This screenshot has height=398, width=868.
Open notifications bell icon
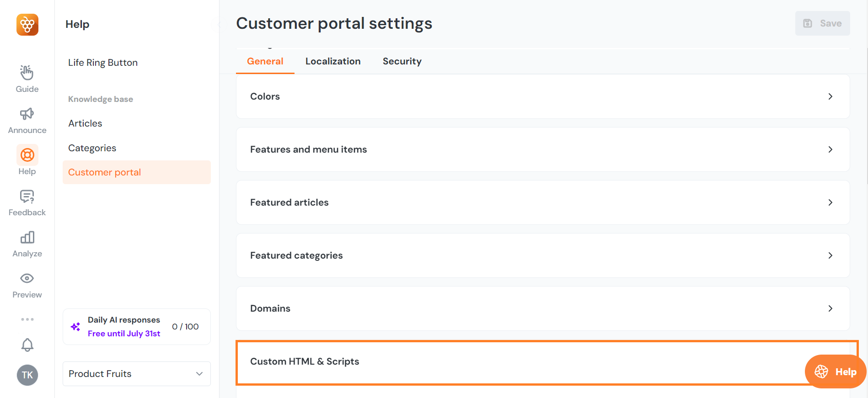pyautogui.click(x=27, y=345)
